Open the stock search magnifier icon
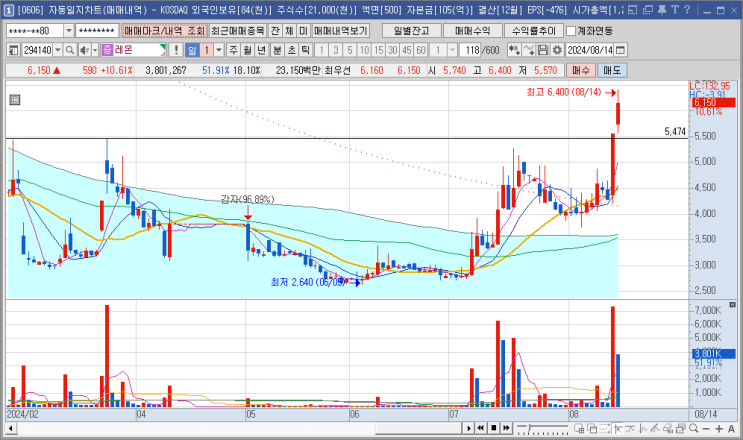The image size is (743, 440). click(x=69, y=50)
